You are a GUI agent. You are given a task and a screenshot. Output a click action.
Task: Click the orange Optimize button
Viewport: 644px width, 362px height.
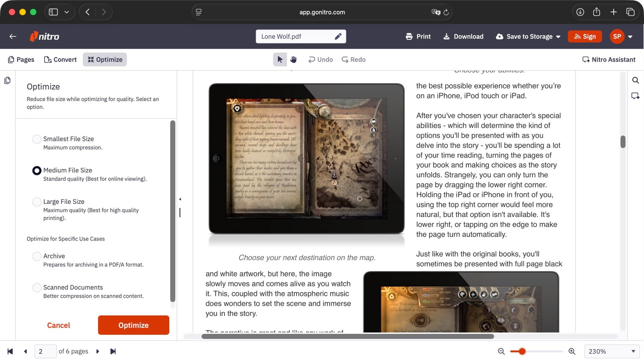pyautogui.click(x=133, y=325)
